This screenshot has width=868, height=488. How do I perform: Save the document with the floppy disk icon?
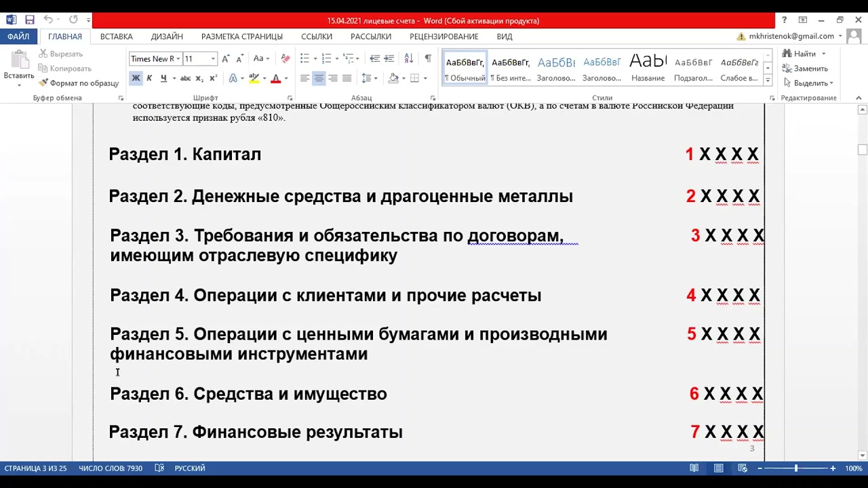[x=30, y=20]
